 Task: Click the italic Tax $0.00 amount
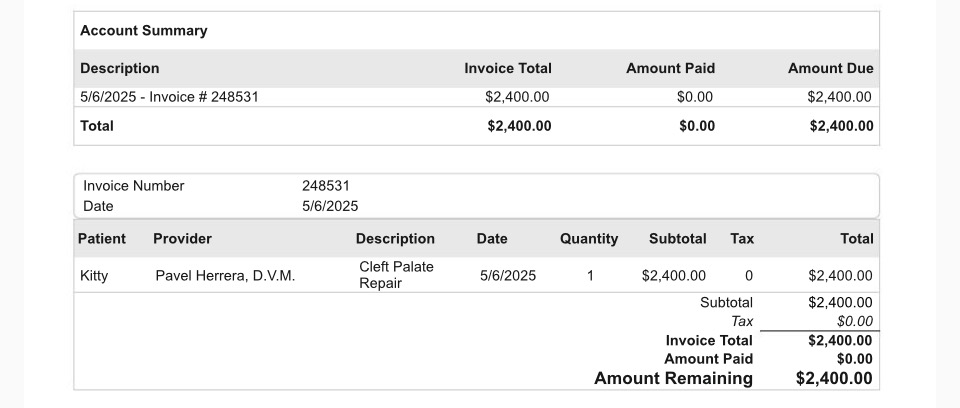point(855,321)
